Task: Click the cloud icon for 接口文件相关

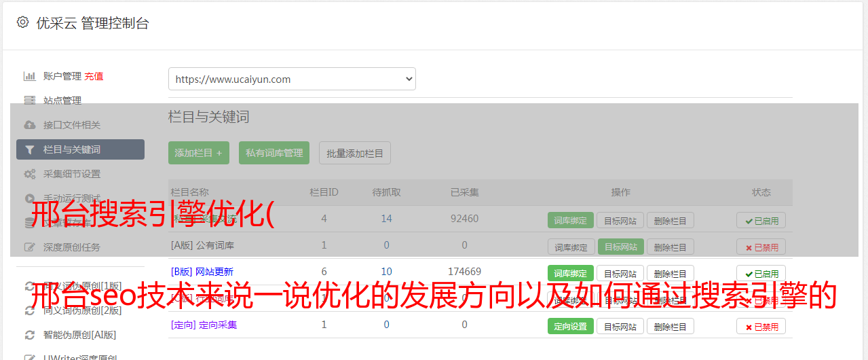Action: (29, 125)
